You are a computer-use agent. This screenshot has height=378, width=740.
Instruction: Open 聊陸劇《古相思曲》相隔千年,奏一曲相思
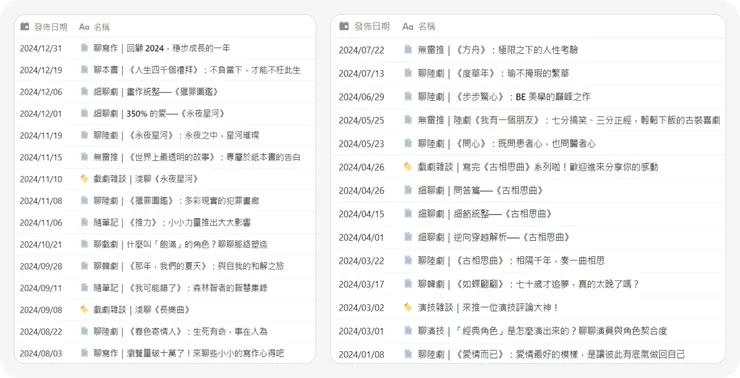(511, 260)
